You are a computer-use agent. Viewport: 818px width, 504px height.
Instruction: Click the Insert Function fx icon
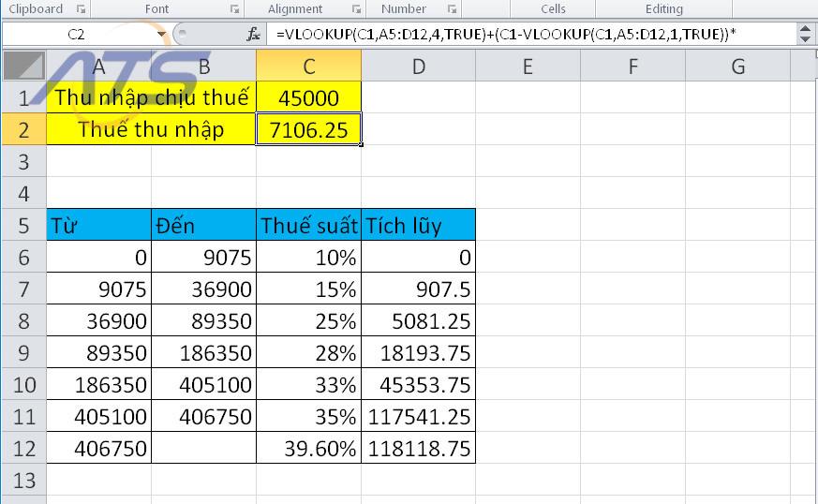click(253, 35)
